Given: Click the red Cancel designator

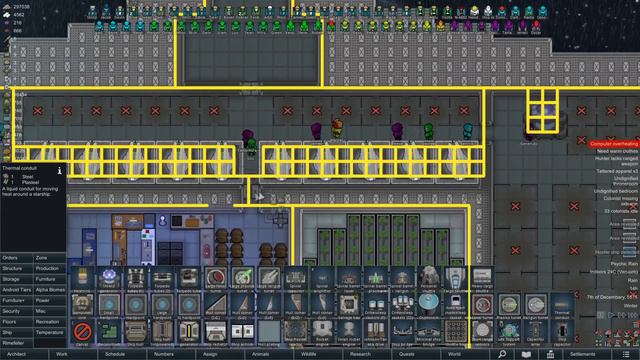Looking at the screenshot, I should click(82, 333).
